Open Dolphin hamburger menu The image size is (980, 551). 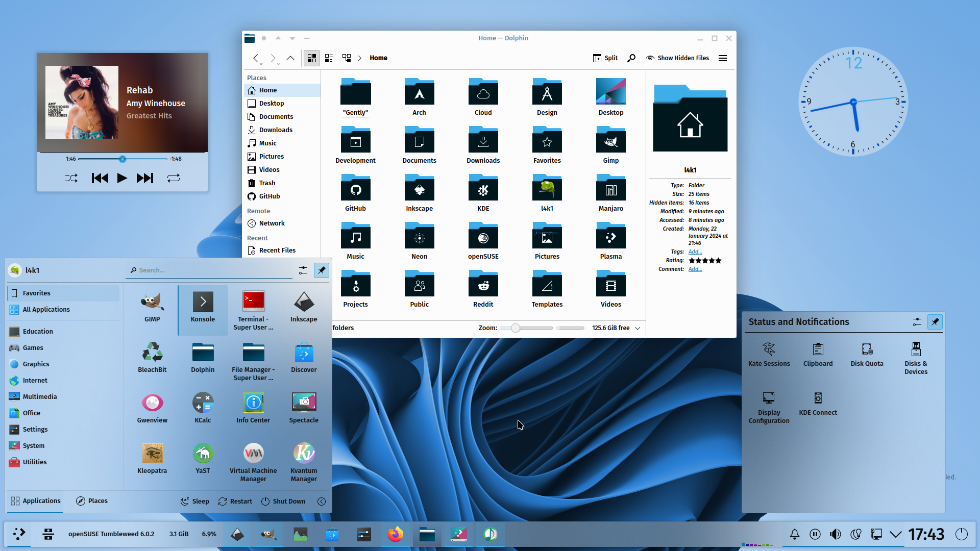tap(723, 58)
